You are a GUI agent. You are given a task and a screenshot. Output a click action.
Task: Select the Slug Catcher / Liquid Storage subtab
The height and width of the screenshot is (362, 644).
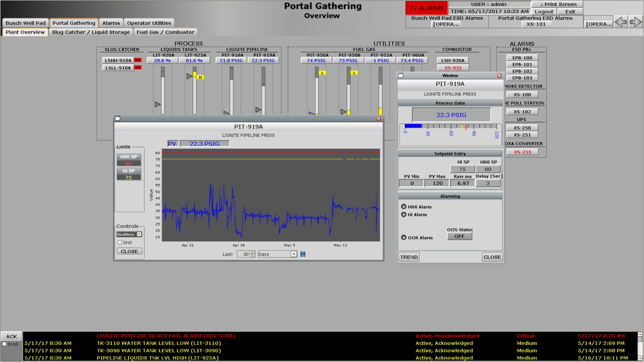(91, 32)
